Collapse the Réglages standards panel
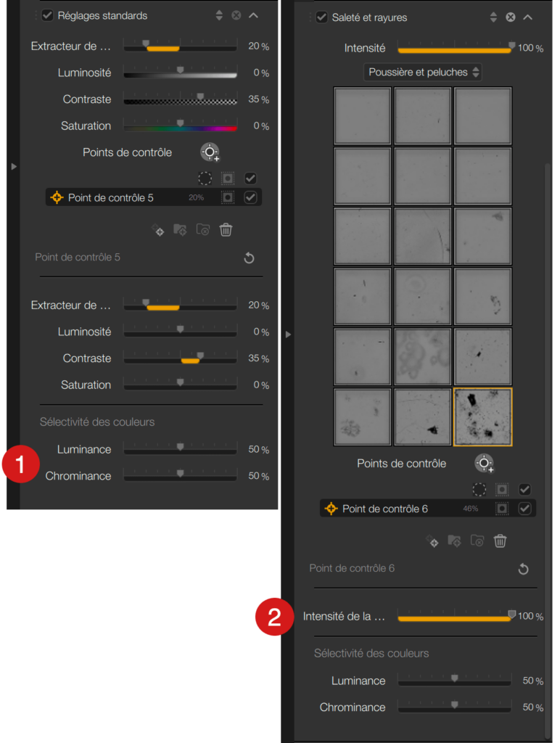 (253, 16)
